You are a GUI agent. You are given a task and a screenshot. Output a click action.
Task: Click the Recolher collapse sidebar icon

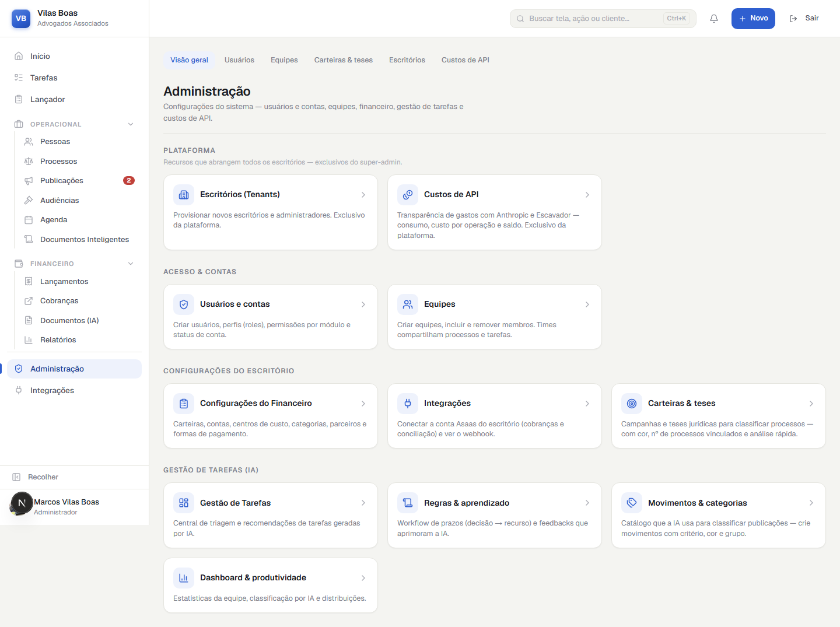(16, 477)
